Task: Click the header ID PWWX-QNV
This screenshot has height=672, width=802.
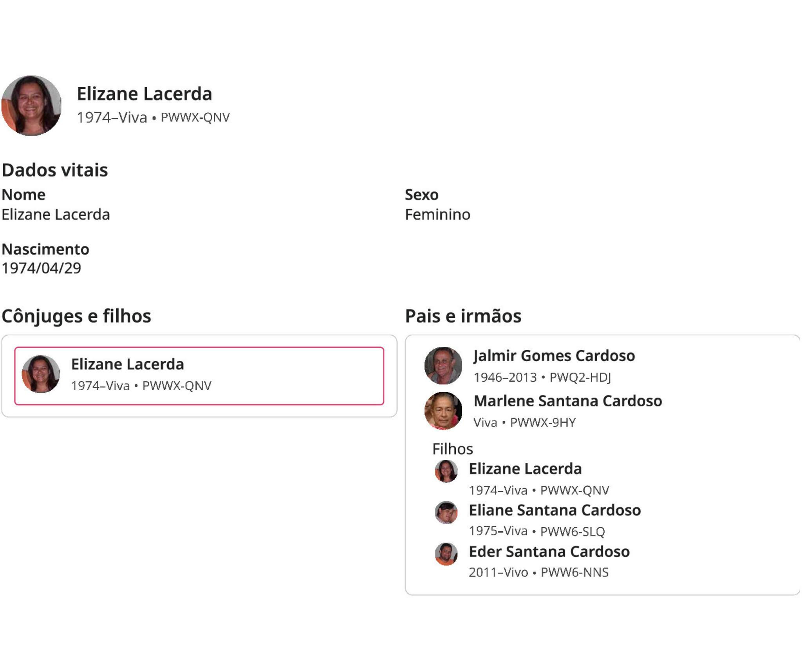Action: 195,117
